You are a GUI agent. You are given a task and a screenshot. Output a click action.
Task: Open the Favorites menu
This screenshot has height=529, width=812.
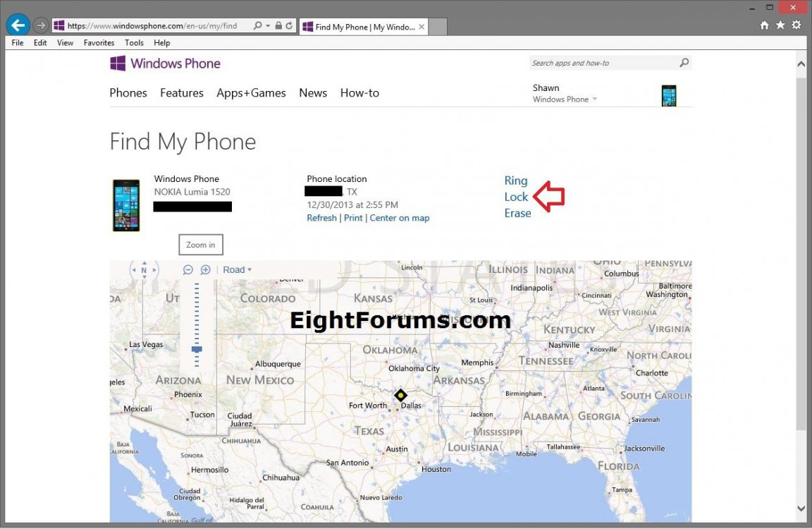(x=99, y=42)
